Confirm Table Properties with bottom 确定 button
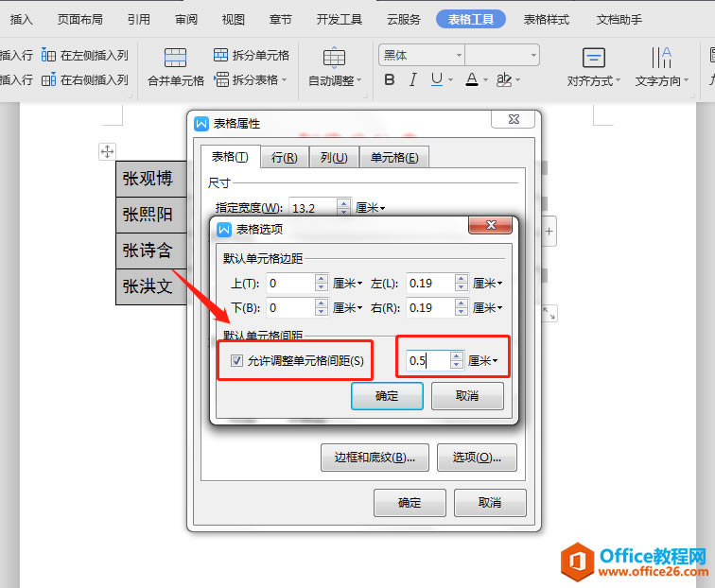Viewport: 715px width, 588px height. coord(410,503)
